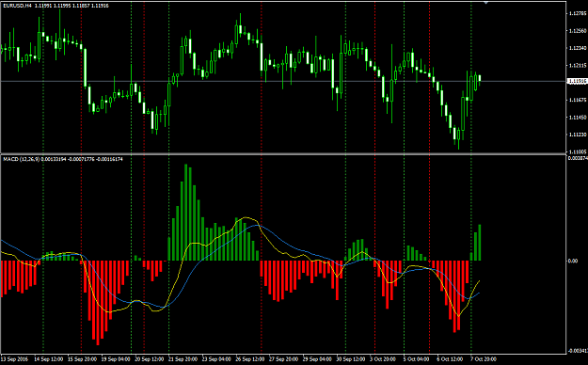The width and height of the screenshot is (588, 365).
Task: Click the 15 Sep 20:00 time label
Action: tap(82, 359)
